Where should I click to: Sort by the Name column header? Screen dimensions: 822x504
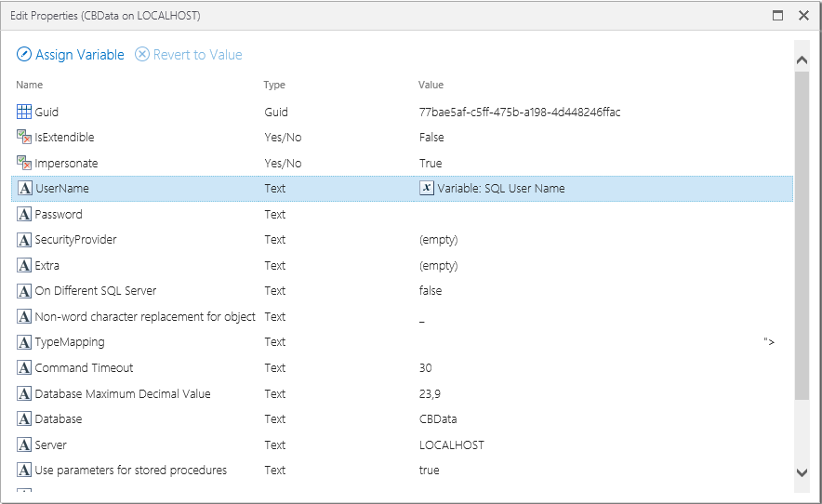[x=30, y=85]
